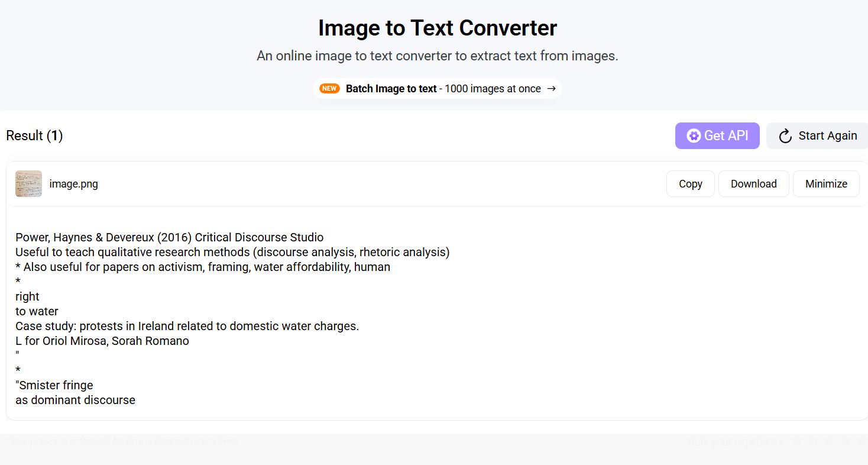Image resolution: width=868 pixels, height=465 pixels.
Task: Click the "to water" line
Action: 37,311
